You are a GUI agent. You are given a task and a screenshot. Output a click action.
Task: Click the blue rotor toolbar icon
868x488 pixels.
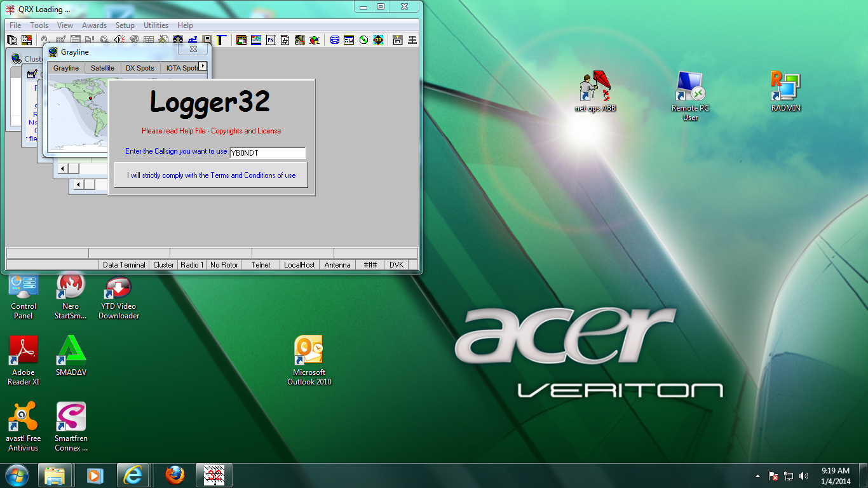(x=192, y=40)
